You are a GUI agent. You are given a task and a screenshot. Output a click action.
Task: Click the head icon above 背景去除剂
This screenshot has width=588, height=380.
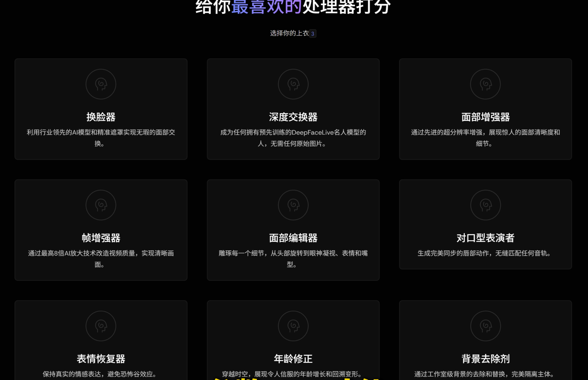[x=485, y=326]
